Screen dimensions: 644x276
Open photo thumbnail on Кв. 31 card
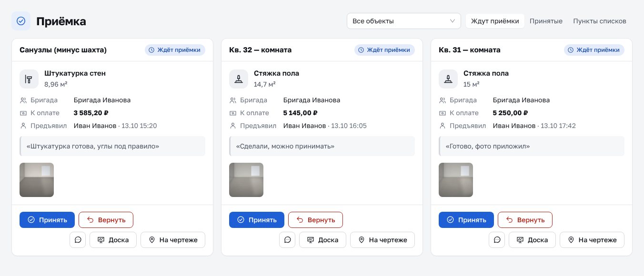tap(456, 180)
